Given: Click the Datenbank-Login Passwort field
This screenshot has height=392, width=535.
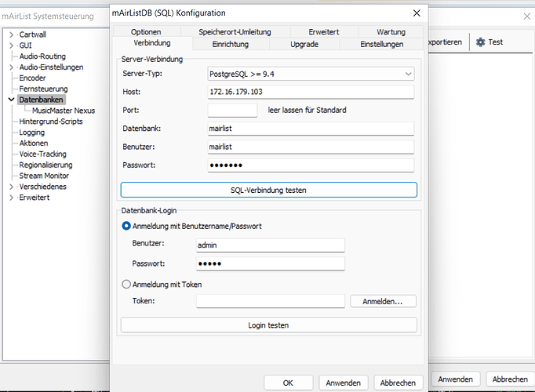Looking at the screenshot, I should coord(271,264).
